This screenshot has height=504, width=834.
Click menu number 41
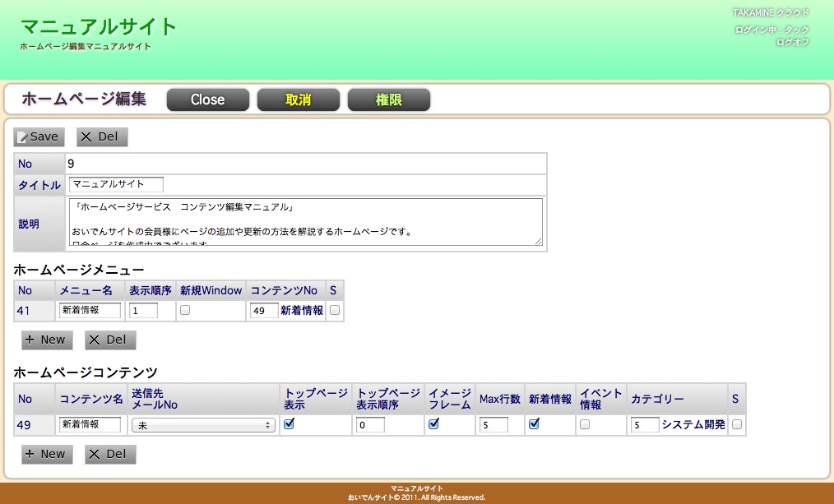[23, 311]
